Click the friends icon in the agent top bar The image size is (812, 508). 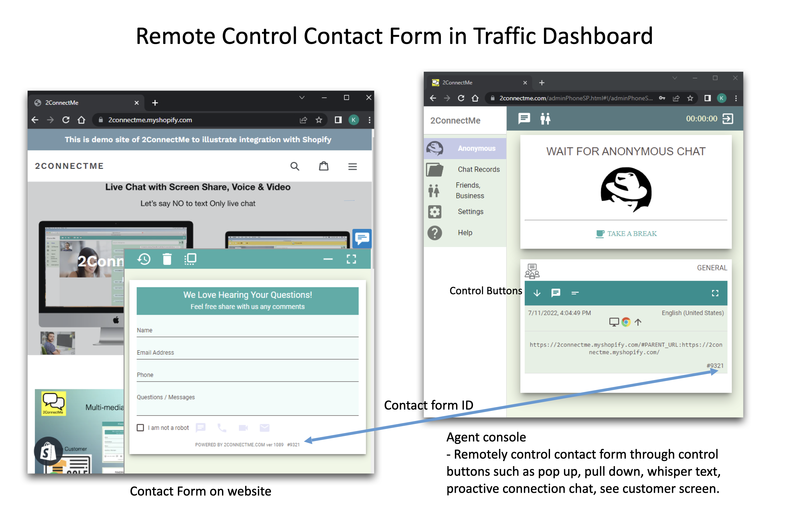pos(545,119)
